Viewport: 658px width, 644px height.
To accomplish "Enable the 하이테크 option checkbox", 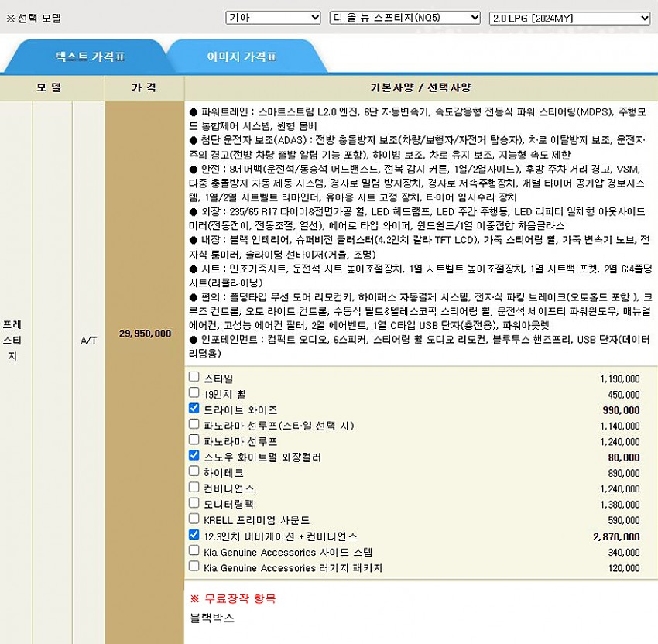I will coord(194,471).
